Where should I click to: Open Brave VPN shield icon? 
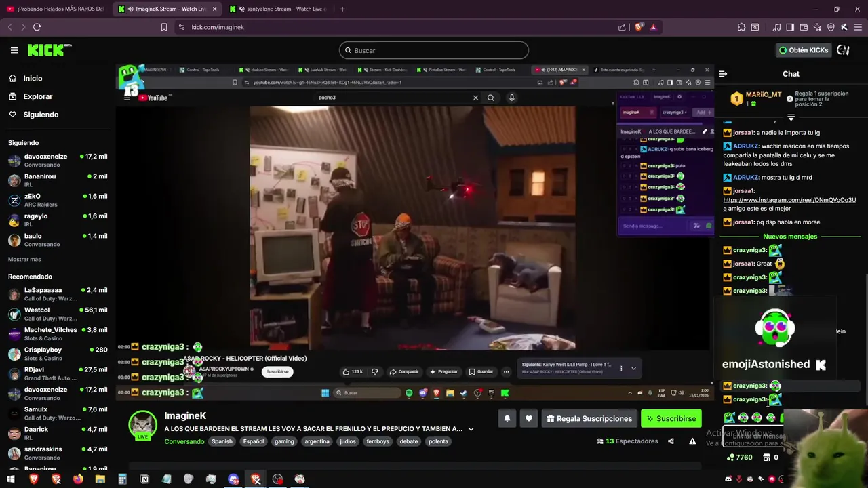(x=831, y=27)
